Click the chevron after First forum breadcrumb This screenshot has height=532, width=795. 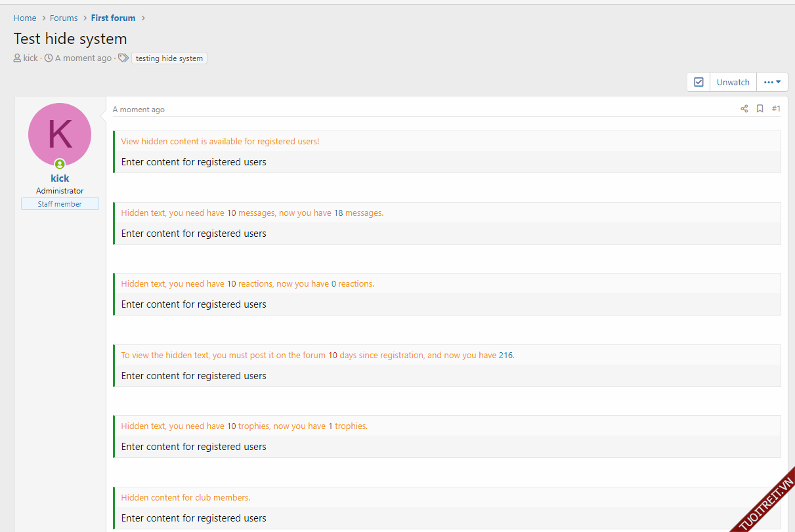tap(143, 18)
